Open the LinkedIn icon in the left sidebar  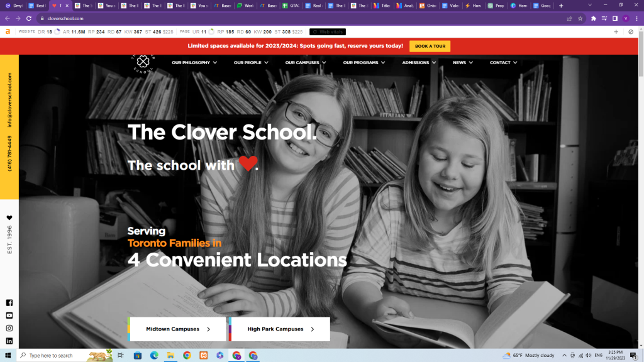coord(9,341)
